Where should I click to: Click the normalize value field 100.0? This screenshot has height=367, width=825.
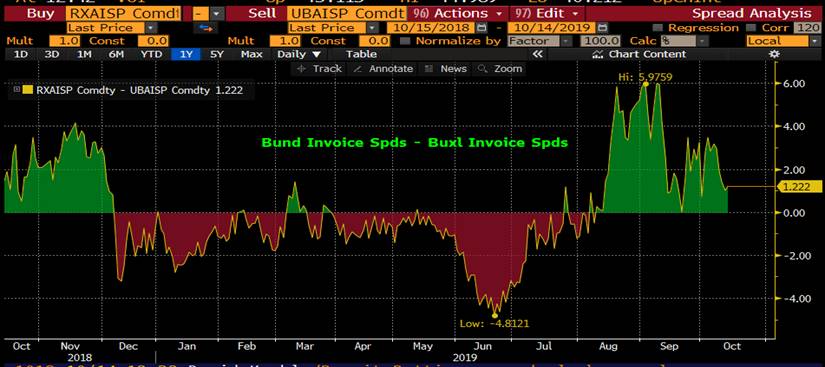point(601,40)
